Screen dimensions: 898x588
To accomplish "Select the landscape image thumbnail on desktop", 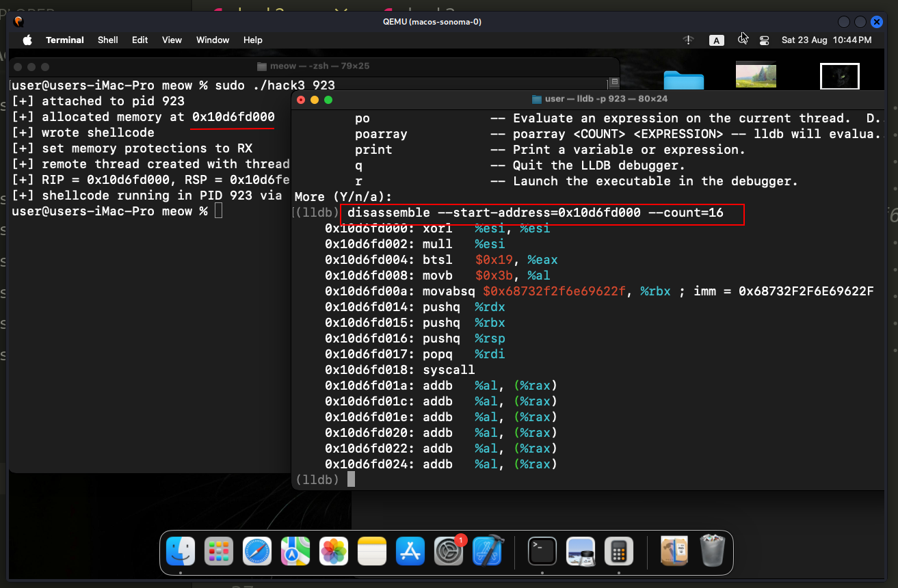I will [756, 75].
